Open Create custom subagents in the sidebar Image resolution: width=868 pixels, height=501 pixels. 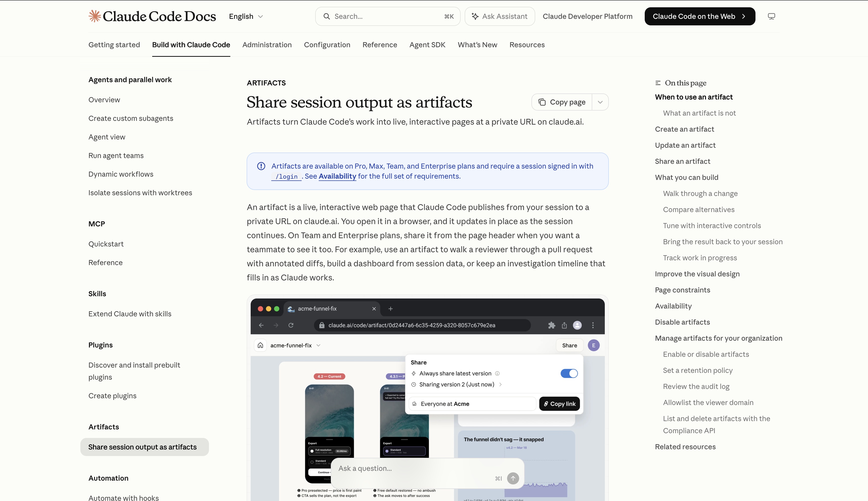pyautogui.click(x=131, y=118)
